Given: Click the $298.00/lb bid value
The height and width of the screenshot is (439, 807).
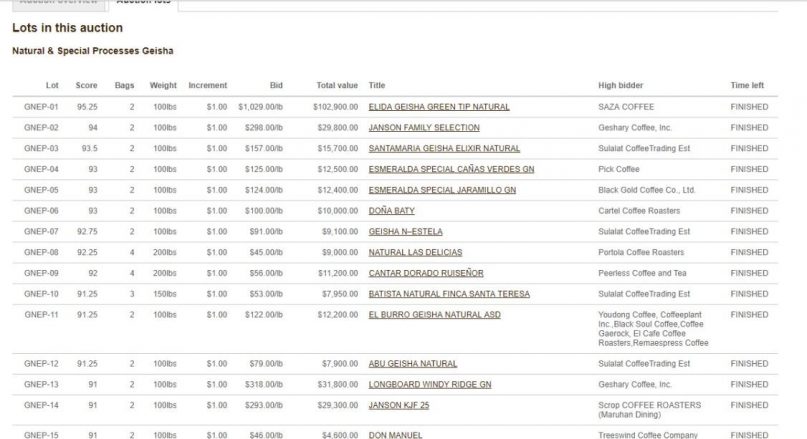Looking at the screenshot, I should click(x=264, y=128).
